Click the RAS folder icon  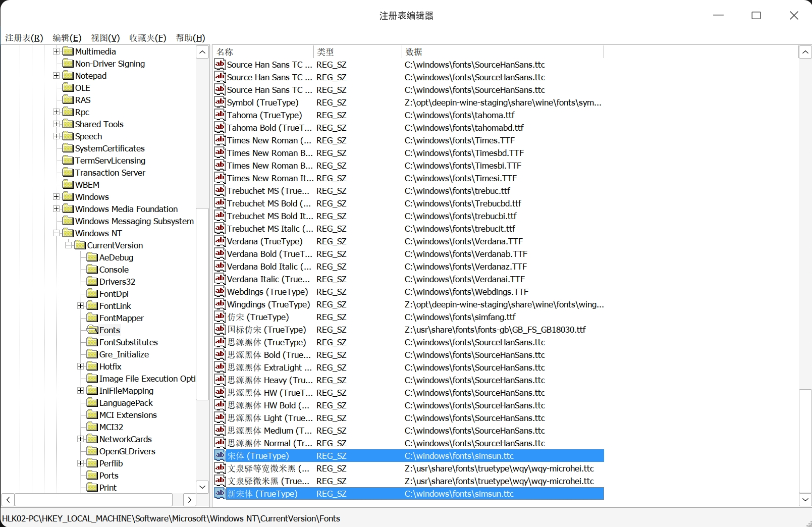click(x=68, y=99)
